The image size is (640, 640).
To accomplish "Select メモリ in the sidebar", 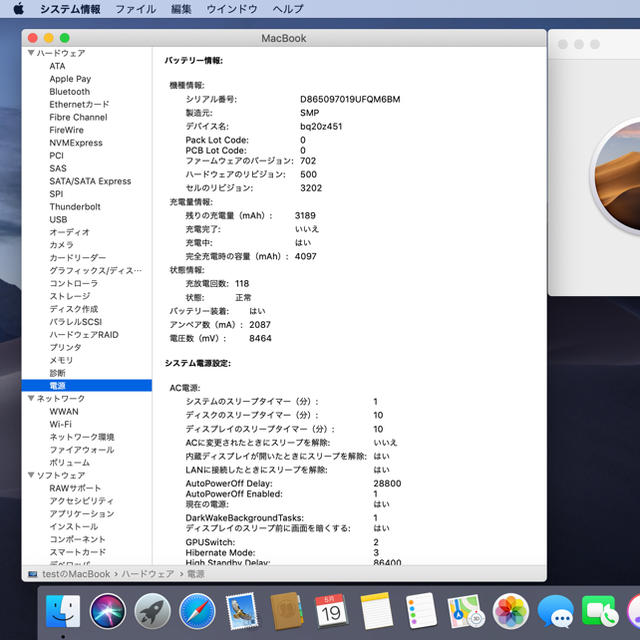I will 61,360.
